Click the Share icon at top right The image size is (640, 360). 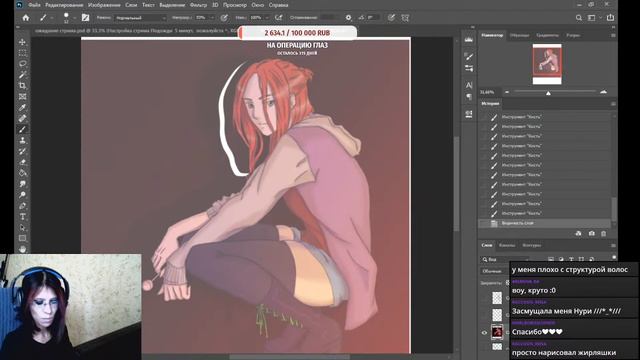[611, 18]
